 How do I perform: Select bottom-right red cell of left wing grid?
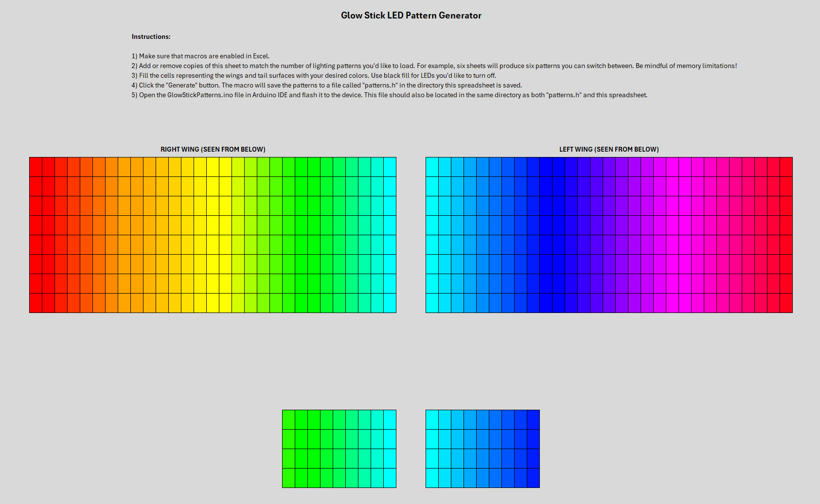tap(786, 303)
